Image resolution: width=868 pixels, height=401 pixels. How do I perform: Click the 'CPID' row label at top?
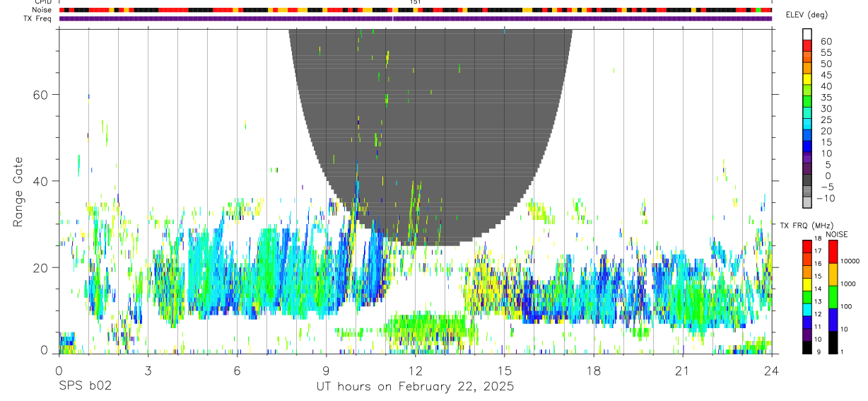[x=42, y=2]
